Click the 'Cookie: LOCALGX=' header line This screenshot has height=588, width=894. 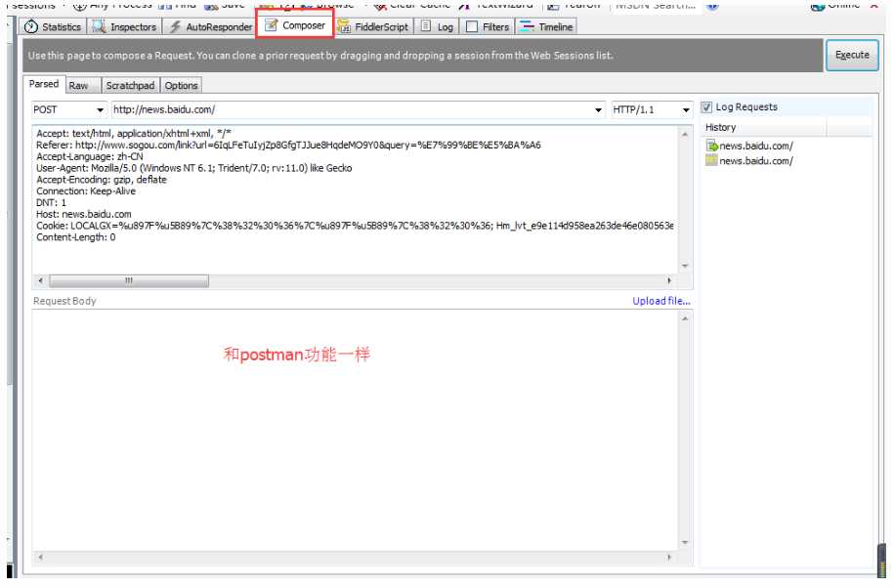coord(355,226)
